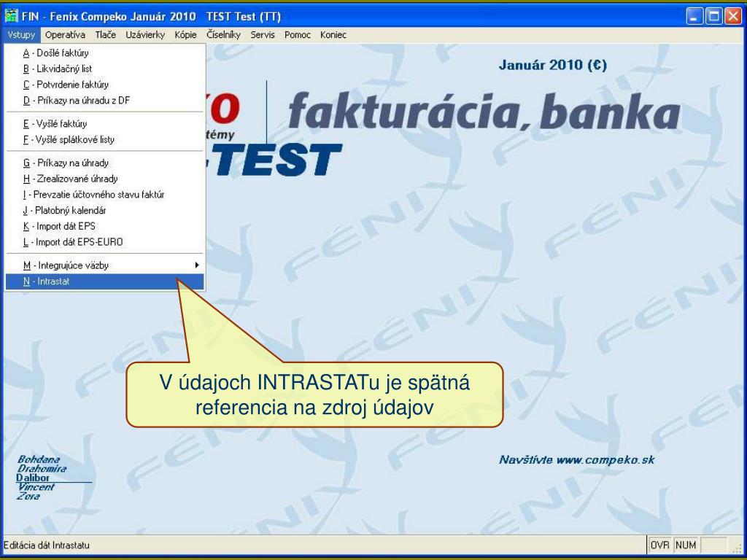Expand M - Integrujúce väzby submenu
Screen dimensions: 747x560
coord(105,265)
